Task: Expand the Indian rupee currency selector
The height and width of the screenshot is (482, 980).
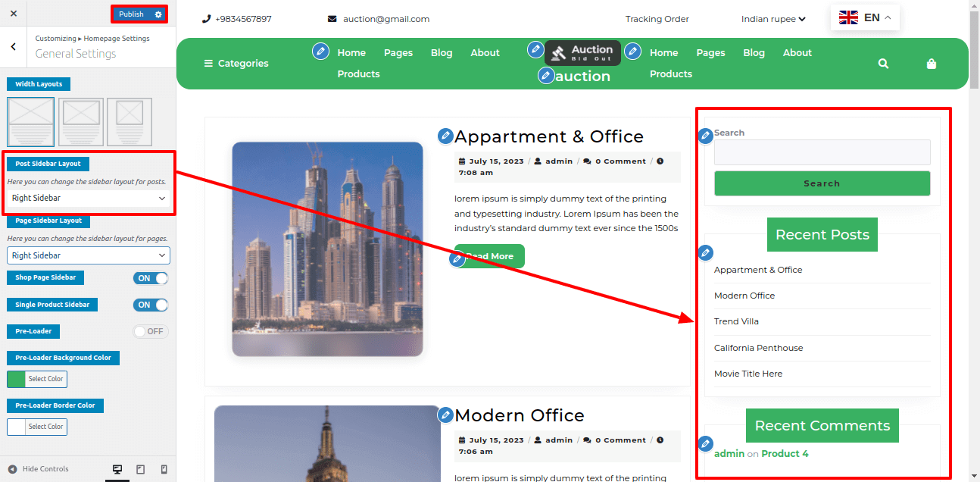Action: pyautogui.click(x=772, y=19)
